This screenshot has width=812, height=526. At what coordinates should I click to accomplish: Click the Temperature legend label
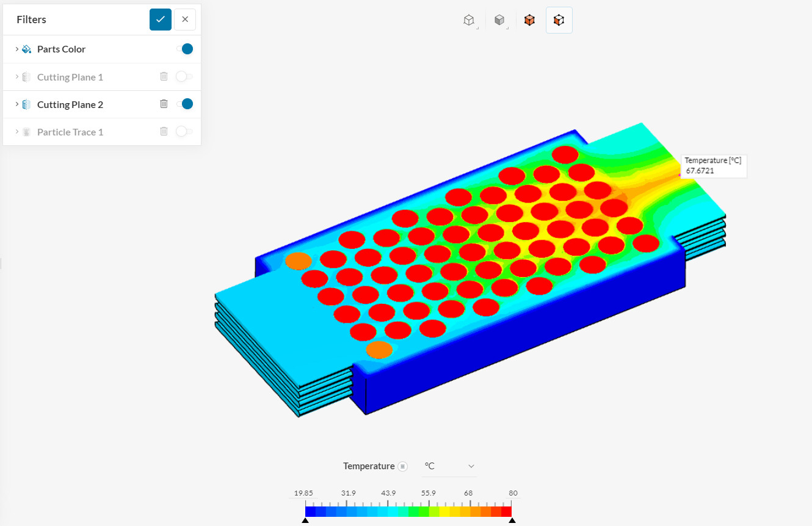pos(369,466)
